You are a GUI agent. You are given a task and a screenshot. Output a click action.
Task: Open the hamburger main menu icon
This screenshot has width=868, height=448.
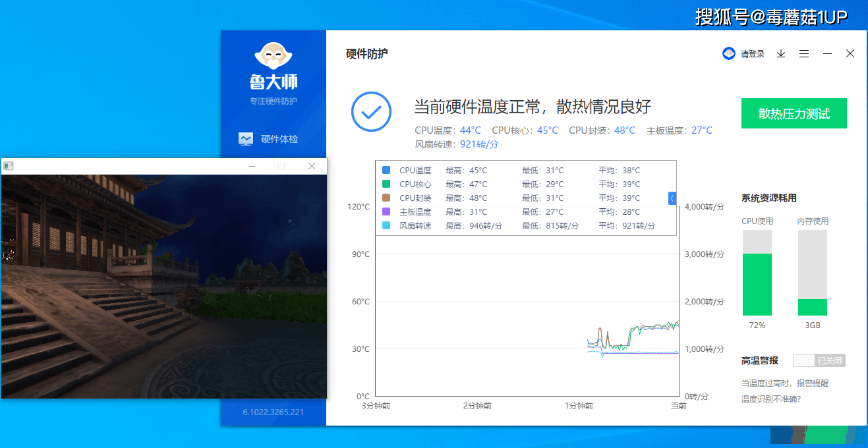(804, 54)
